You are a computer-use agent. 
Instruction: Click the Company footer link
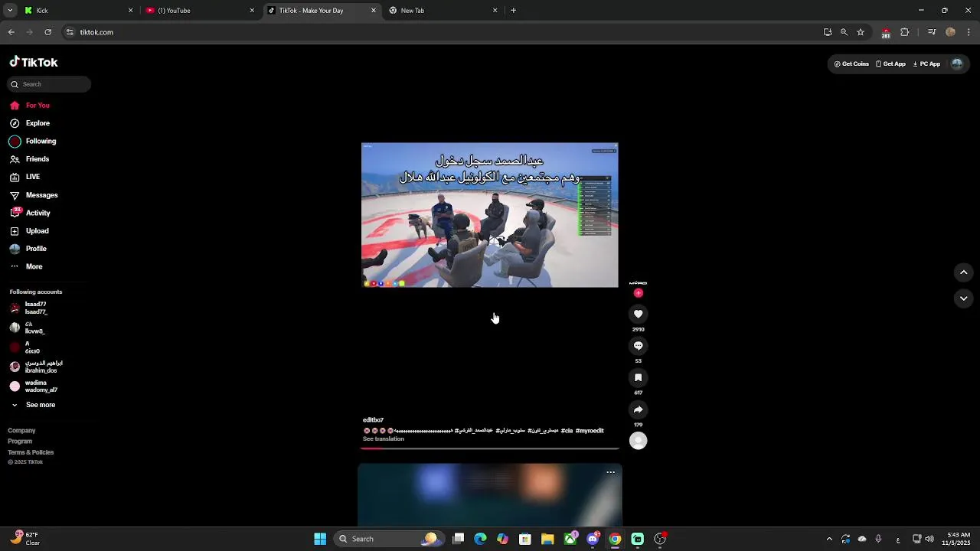(21, 431)
